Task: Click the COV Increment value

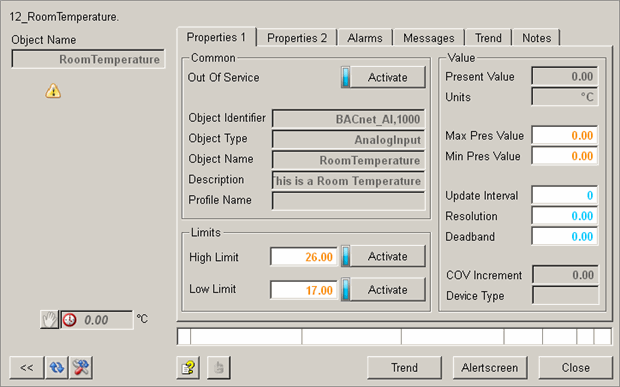Action: pyautogui.click(x=565, y=275)
